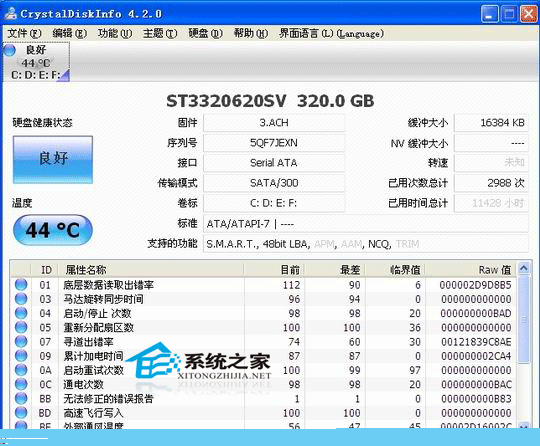This screenshot has width=540, height=446.
Task: Click the raw value 00121839C8AE
Action: click(x=476, y=342)
